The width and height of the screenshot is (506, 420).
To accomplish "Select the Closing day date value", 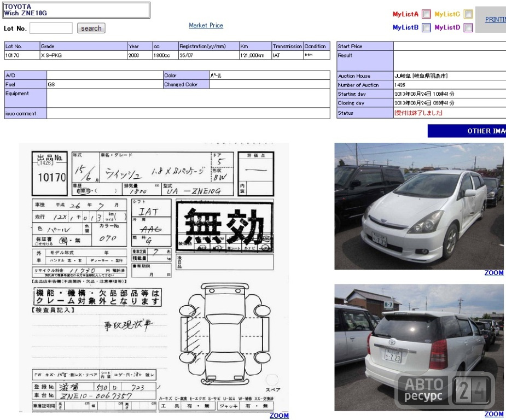I will click(x=424, y=103).
